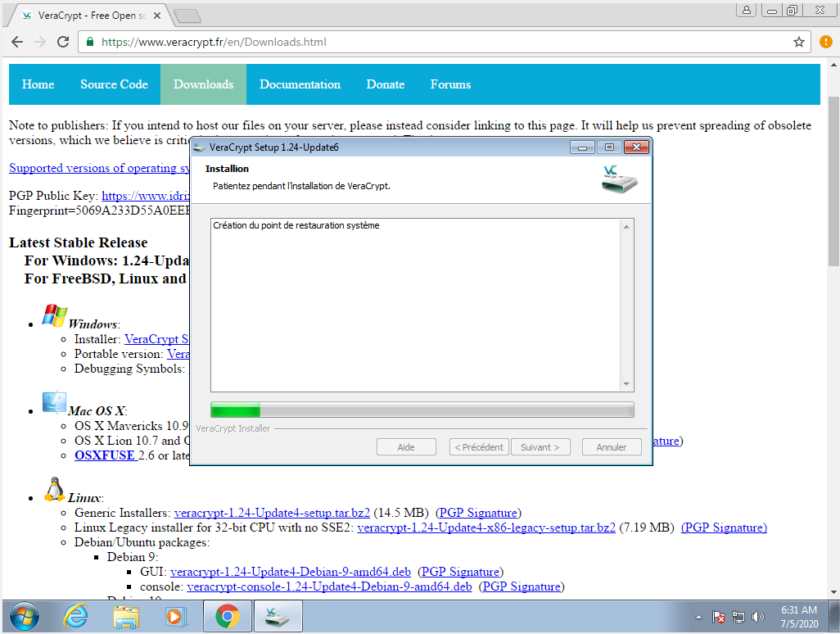Open Chrome's orange alert menu icon
The image size is (840, 634).
(826, 42)
